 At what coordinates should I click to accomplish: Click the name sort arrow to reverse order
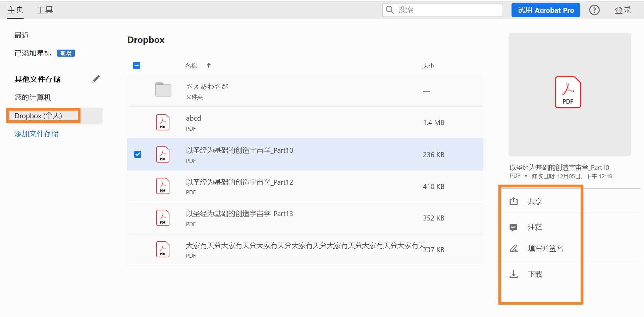pos(209,65)
